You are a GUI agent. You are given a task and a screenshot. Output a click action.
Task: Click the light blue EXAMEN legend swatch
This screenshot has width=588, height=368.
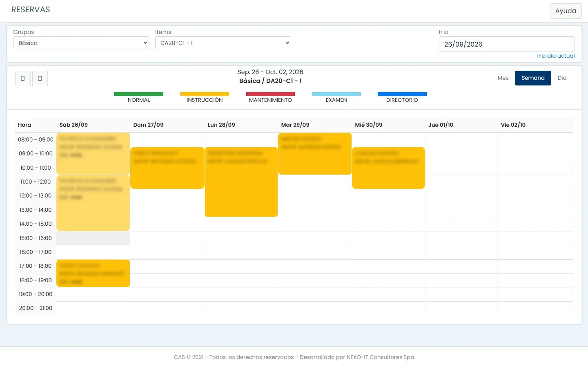tap(336, 94)
